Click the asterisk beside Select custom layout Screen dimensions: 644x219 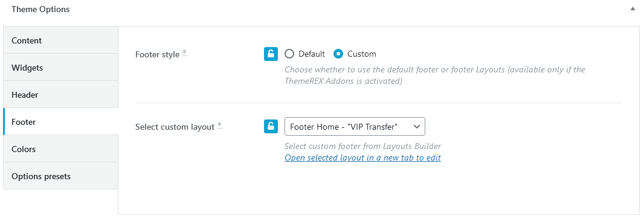pos(219,125)
